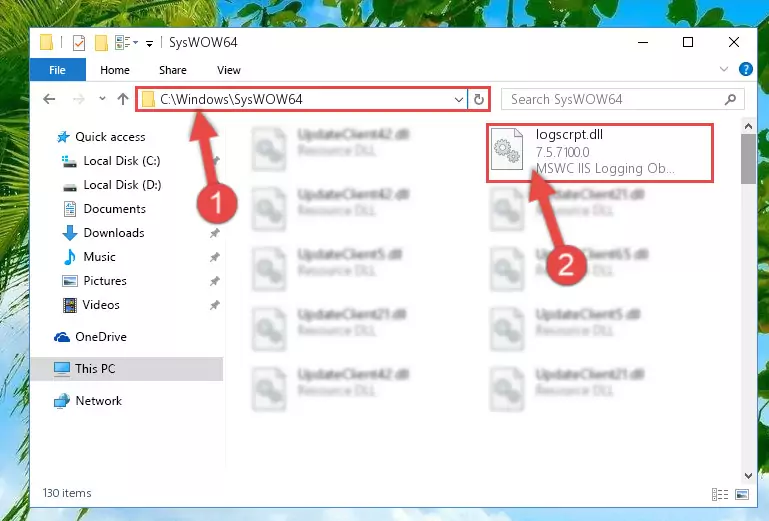Screen dimensions: 769x521
Task: Click the New folder icon in title bar
Action: coord(101,43)
